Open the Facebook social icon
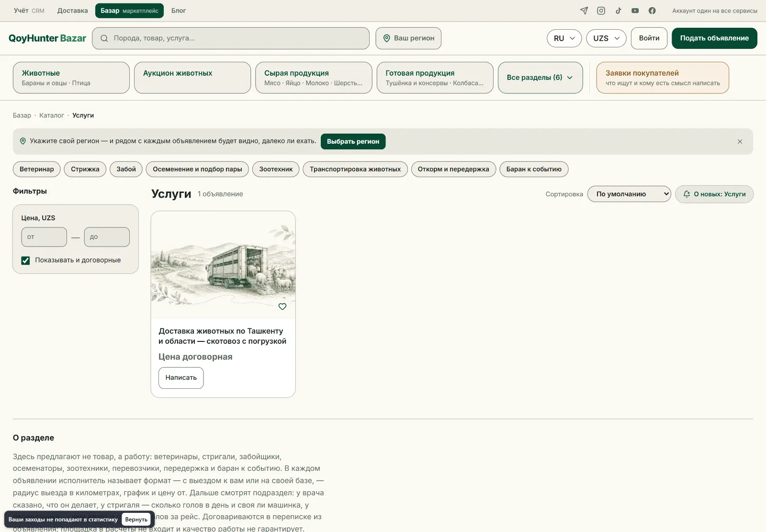The width and height of the screenshot is (766, 532). 652,11
